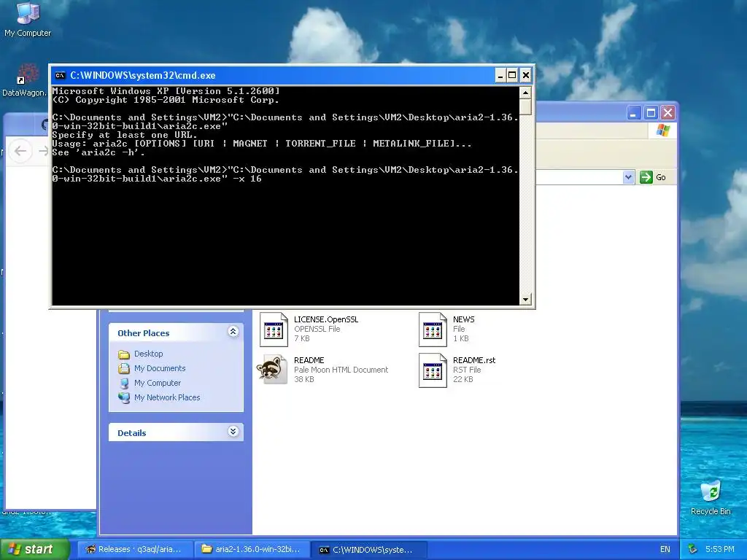The width and height of the screenshot is (747, 560).
Task: Click the My Network Places icon
Action: click(124, 397)
